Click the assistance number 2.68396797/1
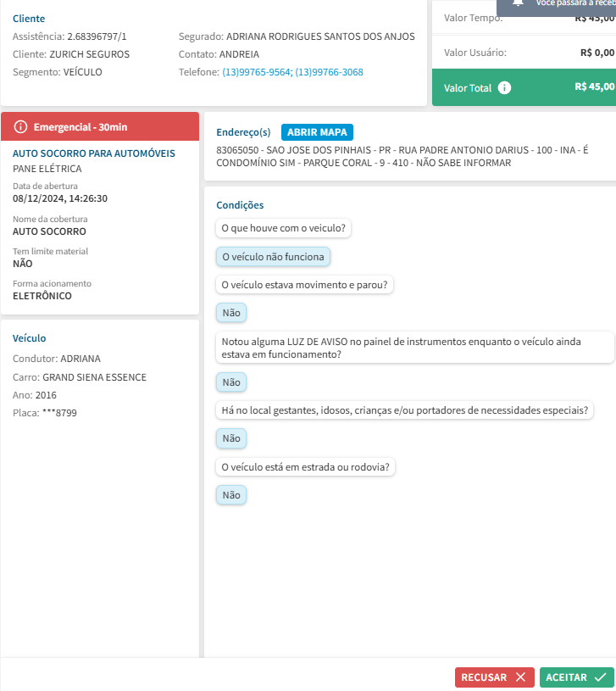616x691 pixels. [x=97, y=36]
